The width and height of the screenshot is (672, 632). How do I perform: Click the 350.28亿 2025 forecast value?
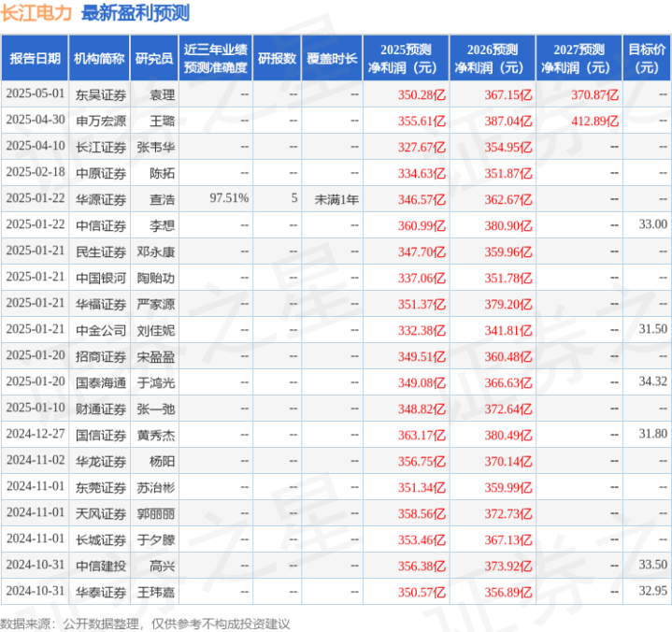click(x=422, y=94)
